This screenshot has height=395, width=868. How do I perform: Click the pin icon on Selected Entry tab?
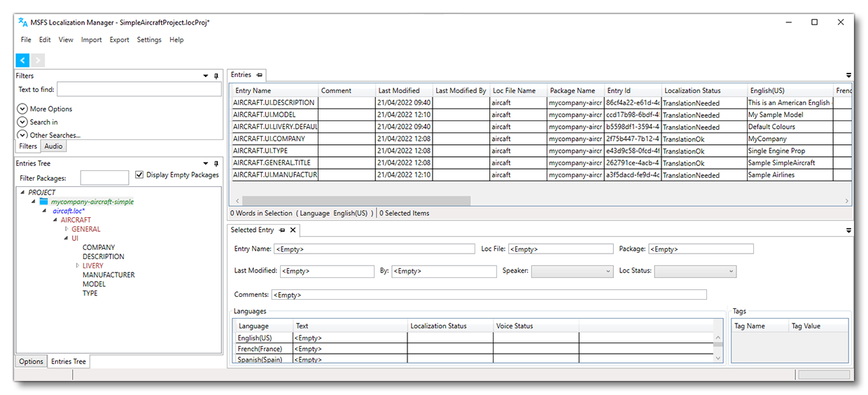point(282,230)
